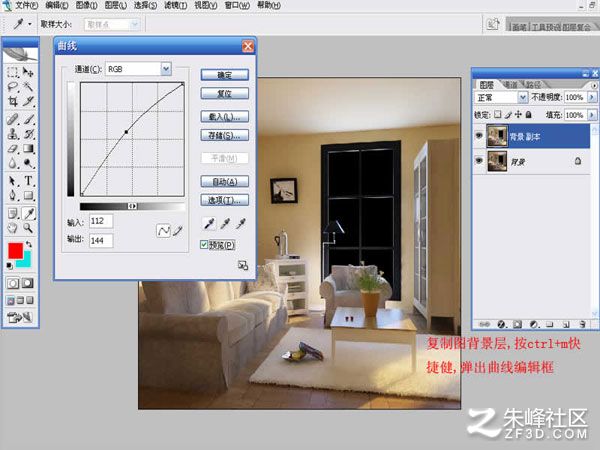600x450 pixels.
Task: Switch to the 通道 tab
Action: (510, 85)
